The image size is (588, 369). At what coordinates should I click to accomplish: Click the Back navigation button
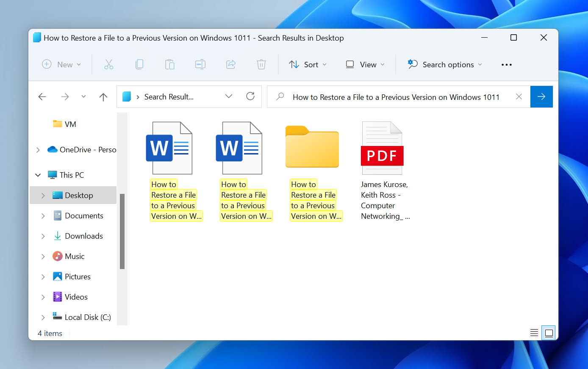(42, 96)
